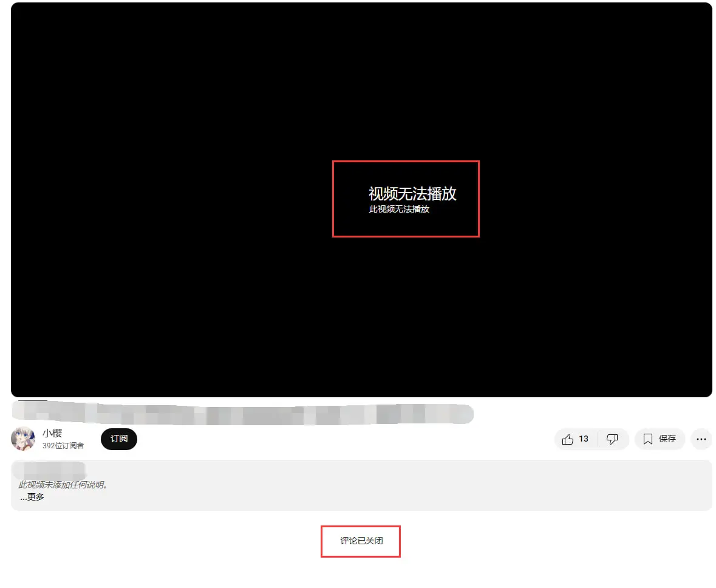Click the blurred video title
Image resolution: width=716 pixels, height=588 pixels.
pos(243,413)
